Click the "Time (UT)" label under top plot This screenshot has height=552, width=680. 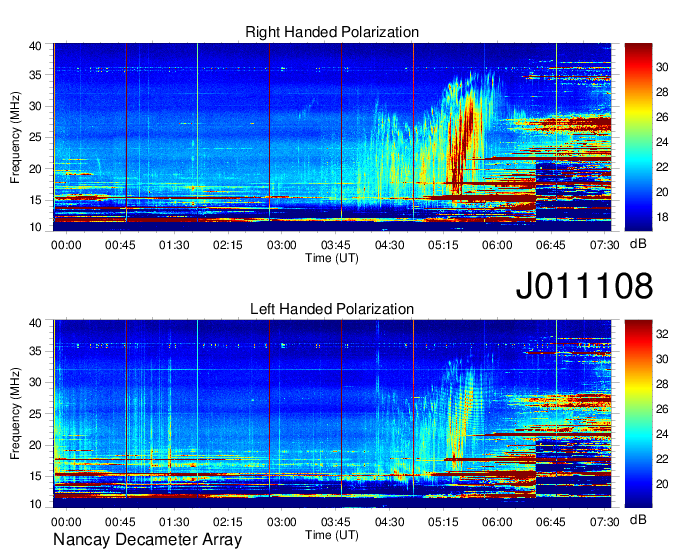click(x=332, y=258)
